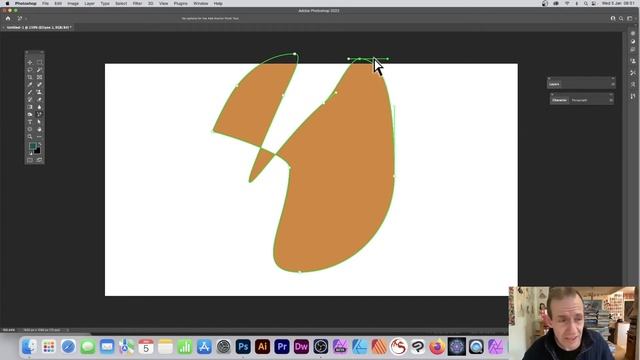Select the Zoom magnifier tool
This screenshot has height=360, width=640.
pos(30,137)
